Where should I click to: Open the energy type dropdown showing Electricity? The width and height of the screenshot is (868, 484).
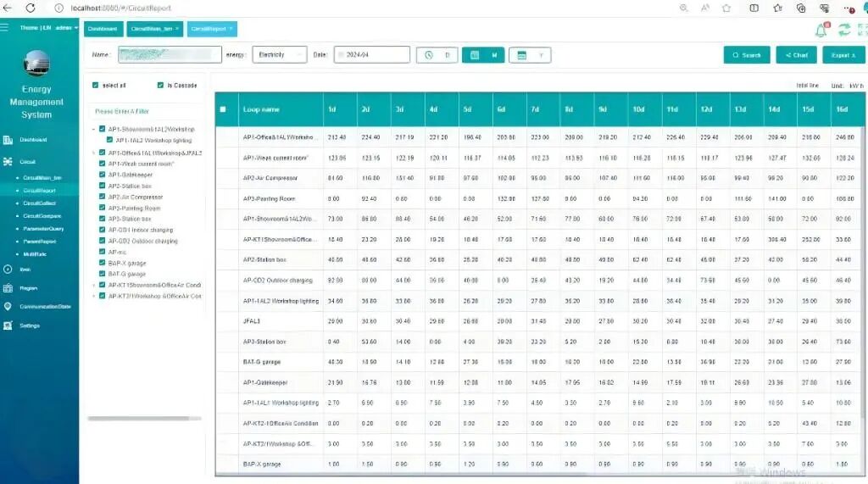279,55
